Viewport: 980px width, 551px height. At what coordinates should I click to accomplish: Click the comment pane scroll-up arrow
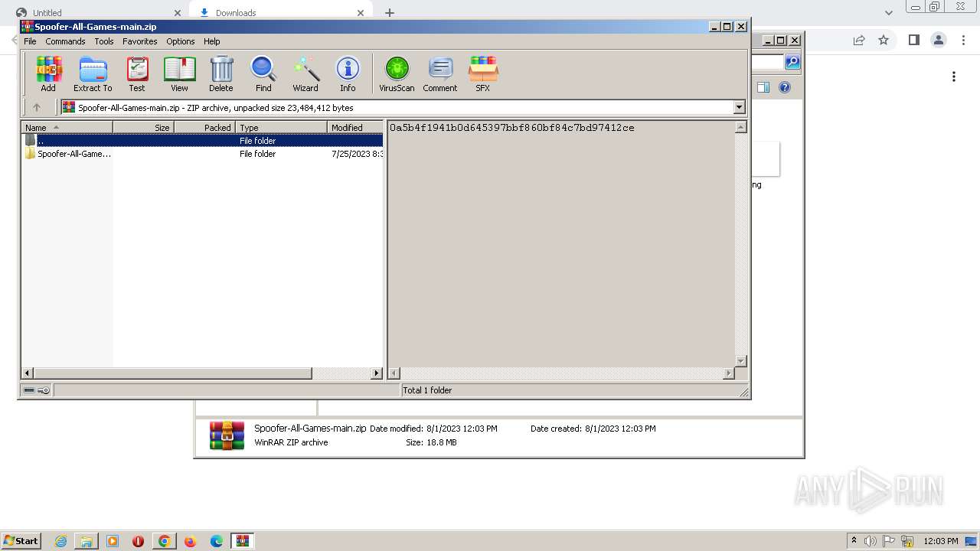point(740,128)
